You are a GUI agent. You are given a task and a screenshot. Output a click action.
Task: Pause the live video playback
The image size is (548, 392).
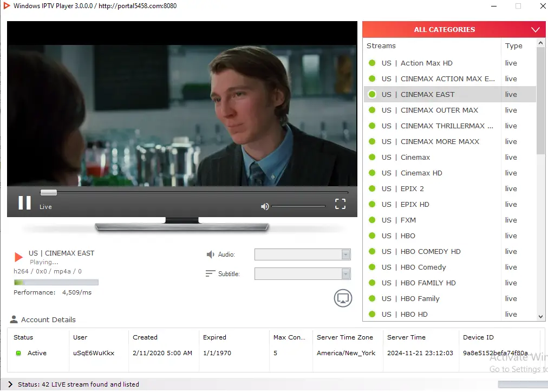click(24, 202)
